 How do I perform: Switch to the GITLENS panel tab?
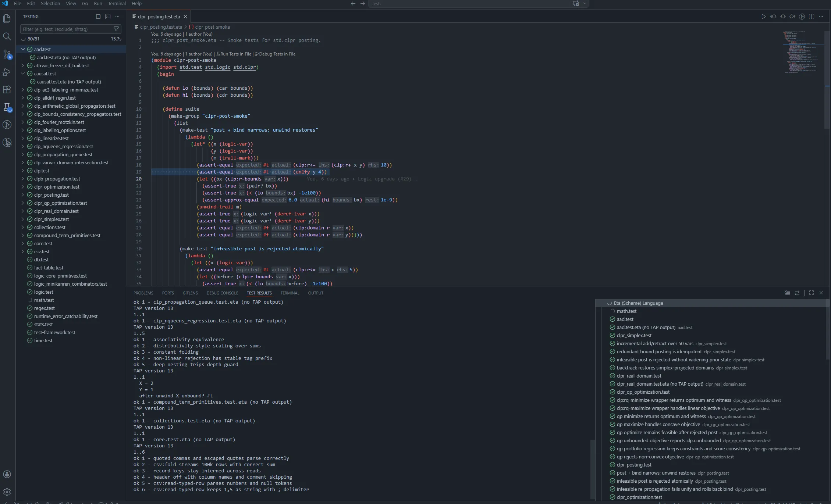[x=190, y=293]
